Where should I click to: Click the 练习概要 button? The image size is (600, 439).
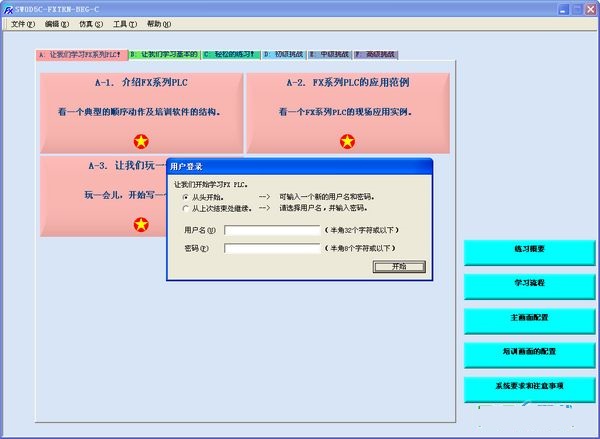coord(529,252)
